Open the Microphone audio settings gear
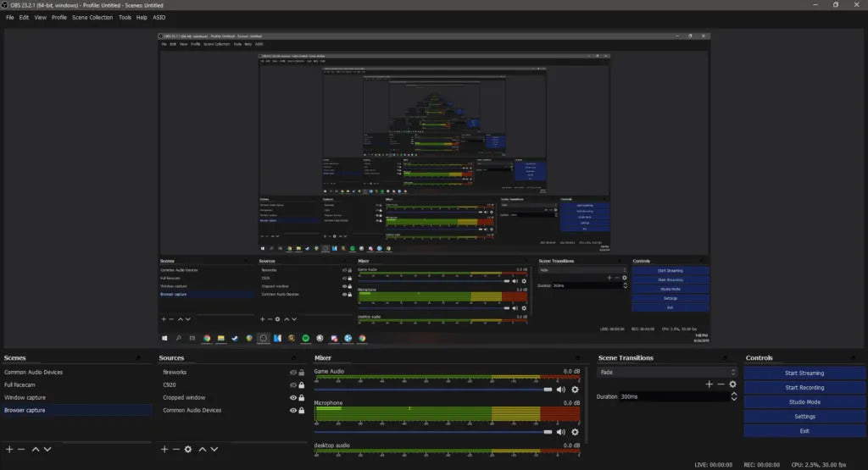The image size is (868, 470). tap(575, 432)
